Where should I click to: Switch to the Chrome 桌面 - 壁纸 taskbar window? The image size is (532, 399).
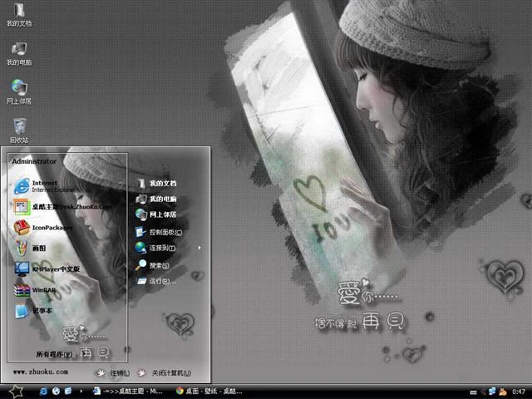209,392
